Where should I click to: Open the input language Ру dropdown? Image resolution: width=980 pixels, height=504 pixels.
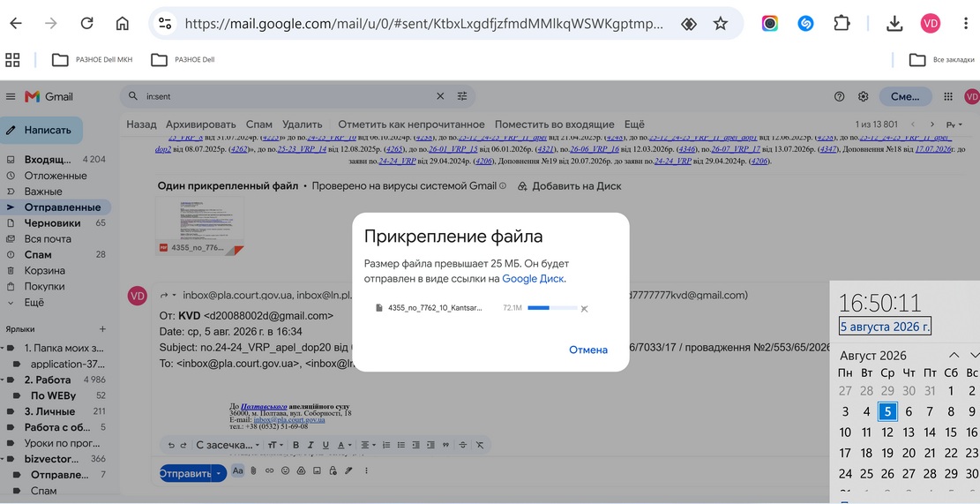[x=954, y=124]
